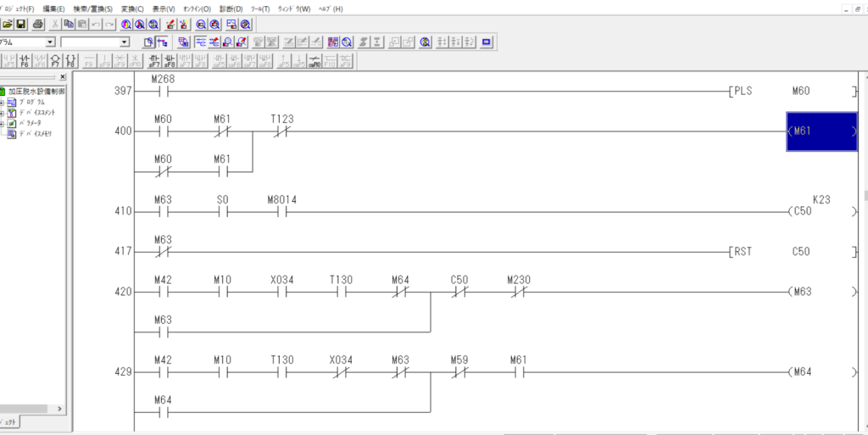
Task: Click the aF7 parallel rising pulse button
Action: (186, 60)
